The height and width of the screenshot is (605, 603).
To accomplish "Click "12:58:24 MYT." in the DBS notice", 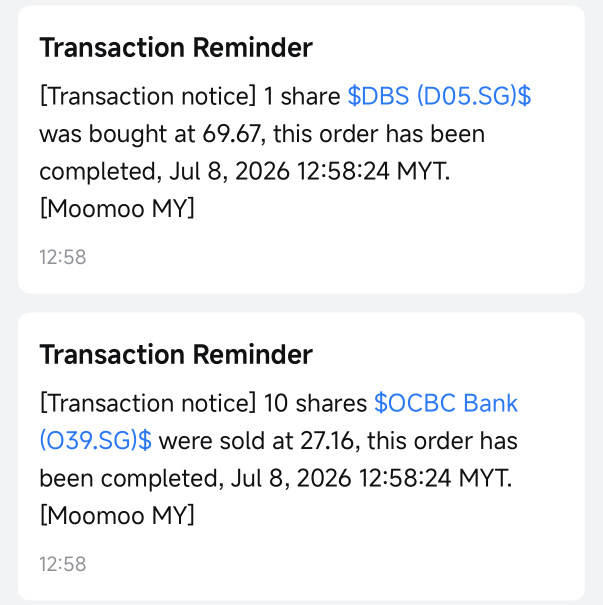I will click(x=374, y=171).
